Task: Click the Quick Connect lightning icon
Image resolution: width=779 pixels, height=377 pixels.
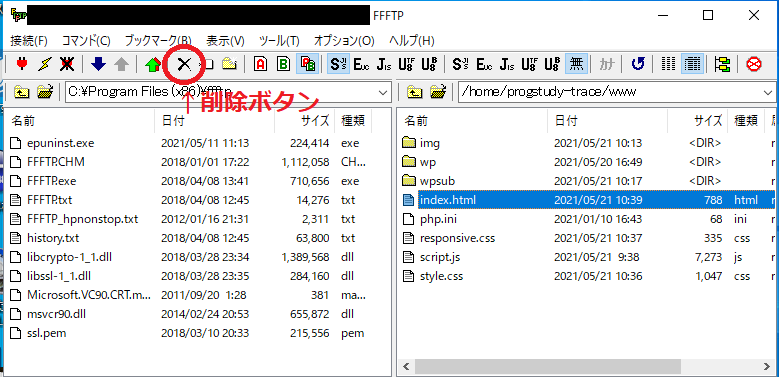Action: (x=45, y=64)
